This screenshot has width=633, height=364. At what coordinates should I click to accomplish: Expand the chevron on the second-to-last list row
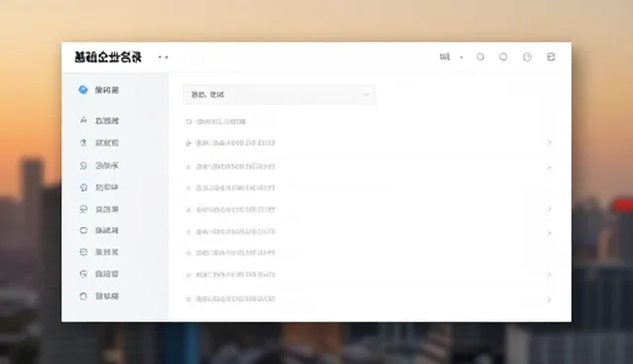(x=549, y=274)
